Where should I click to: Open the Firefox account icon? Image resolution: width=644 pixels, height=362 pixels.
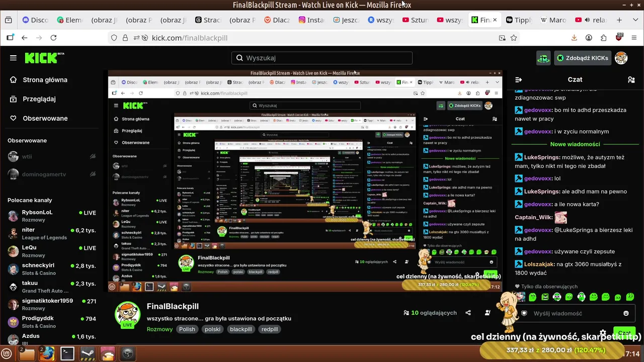coord(589,38)
